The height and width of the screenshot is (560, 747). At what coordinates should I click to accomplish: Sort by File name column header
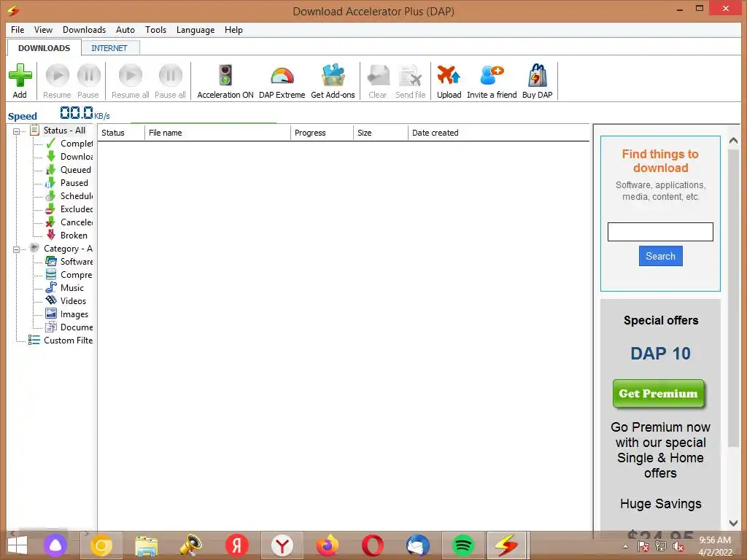pos(217,133)
